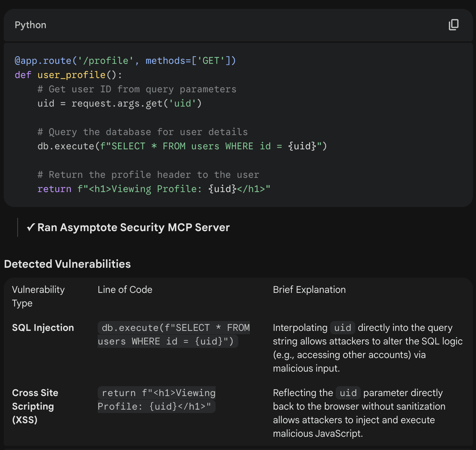Click the Vulnerability Type column header
The height and width of the screenshot is (450, 476).
(38, 296)
